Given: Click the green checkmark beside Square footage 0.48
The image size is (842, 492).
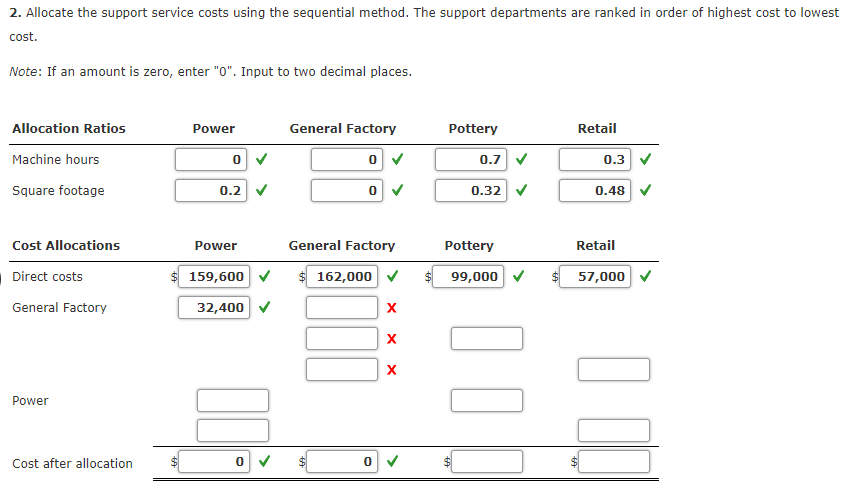Looking at the screenshot, I should (x=645, y=190).
